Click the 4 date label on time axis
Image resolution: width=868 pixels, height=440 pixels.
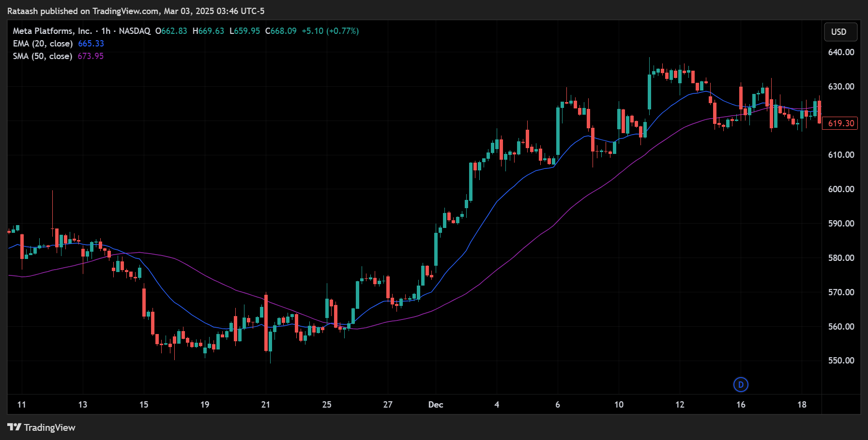pos(497,405)
